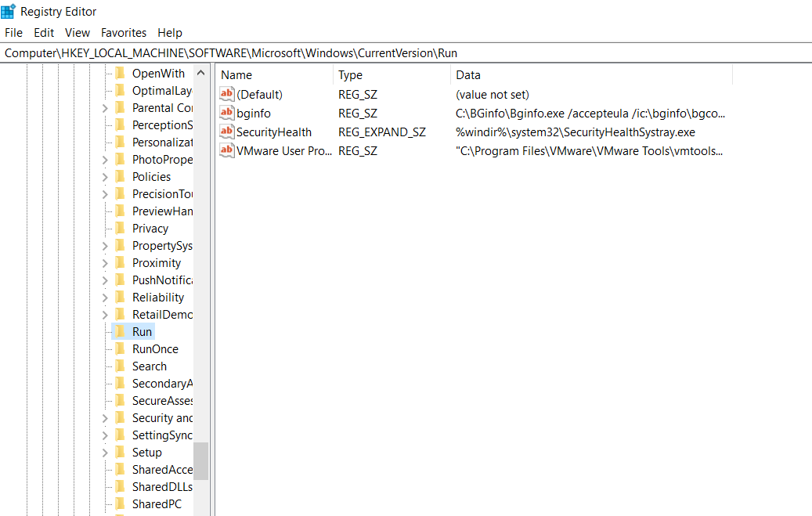This screenshot has height=516, width=812.
Task: Click the SecurityHealthSystray.exe data value
Action: point(576,132)
